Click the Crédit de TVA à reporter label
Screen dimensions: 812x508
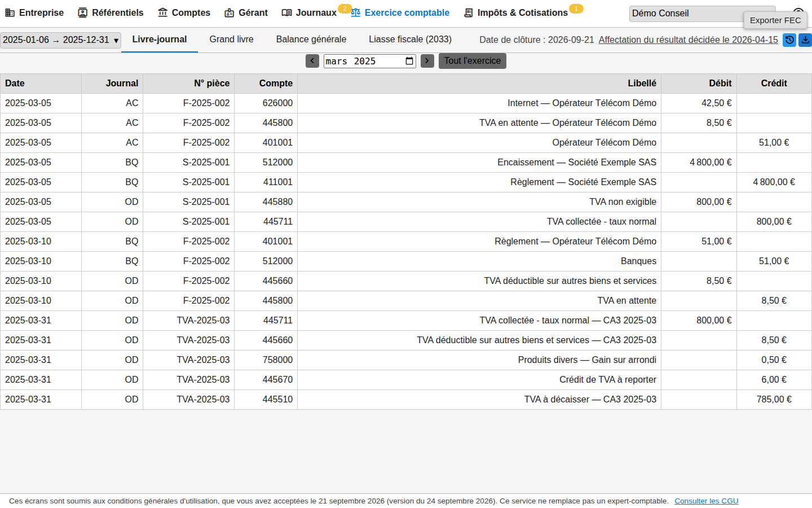click(608, 380)
